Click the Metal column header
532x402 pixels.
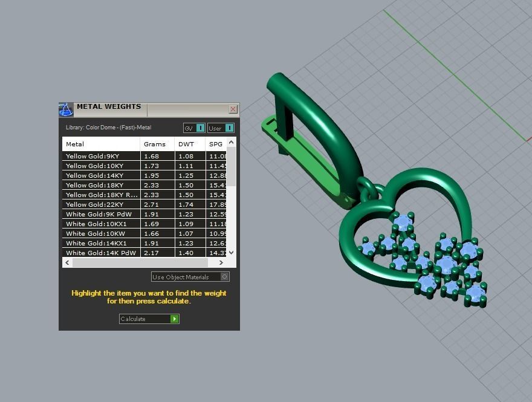[x=101, y=144]
